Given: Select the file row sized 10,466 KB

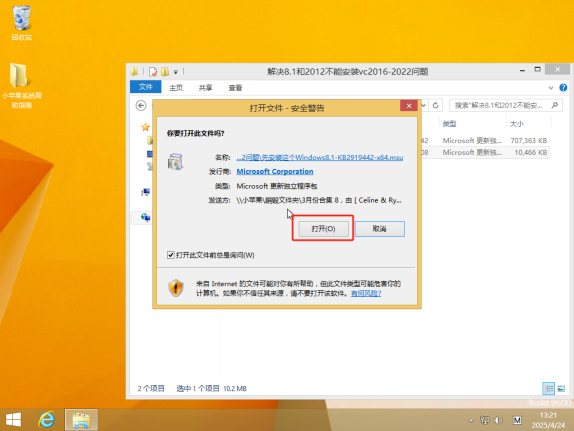Looking at the screenshot, I should point(485,152).
